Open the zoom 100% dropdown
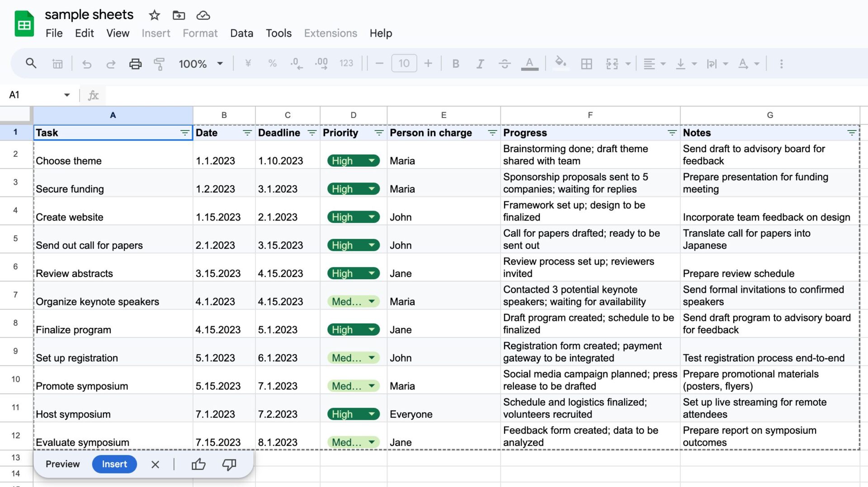 click(201, 64)
